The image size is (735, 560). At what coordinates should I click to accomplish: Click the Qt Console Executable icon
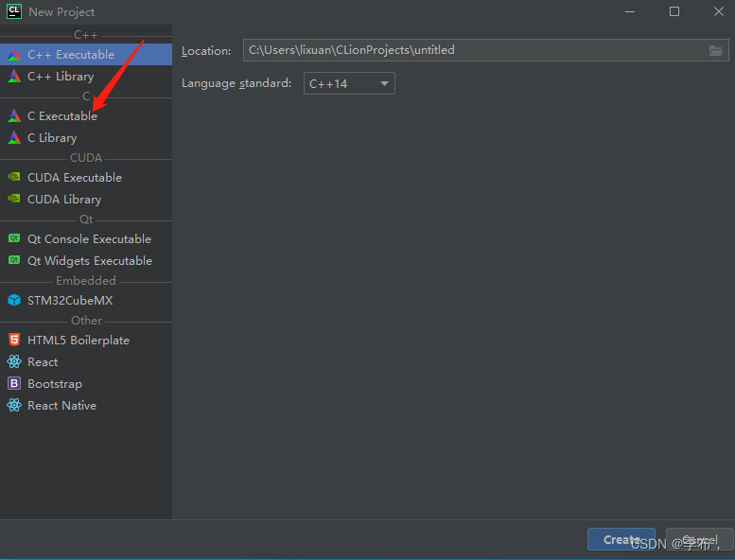coord(14,238)
